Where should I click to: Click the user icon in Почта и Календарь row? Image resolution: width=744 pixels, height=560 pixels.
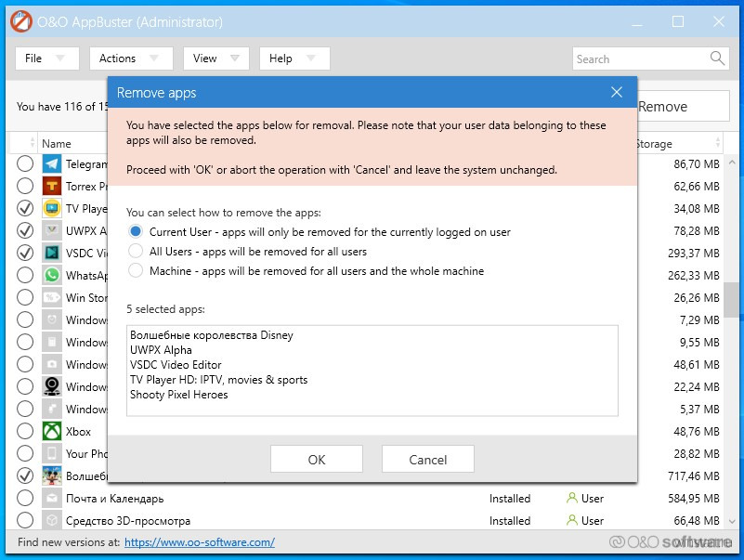click(572, 498)
